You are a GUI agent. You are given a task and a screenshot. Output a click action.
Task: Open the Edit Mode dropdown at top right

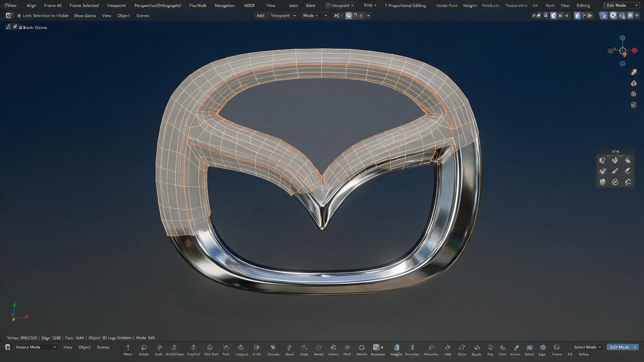pos(622,5)
